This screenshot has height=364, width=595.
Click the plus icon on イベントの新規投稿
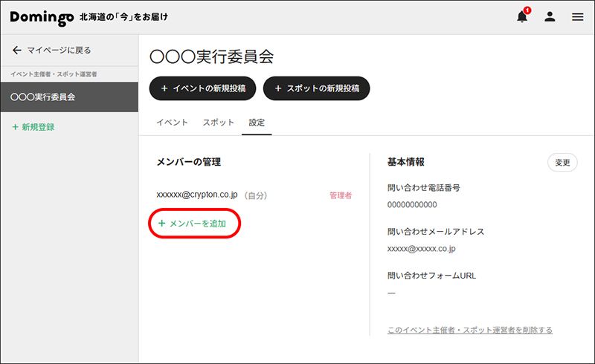coord(164,88)
